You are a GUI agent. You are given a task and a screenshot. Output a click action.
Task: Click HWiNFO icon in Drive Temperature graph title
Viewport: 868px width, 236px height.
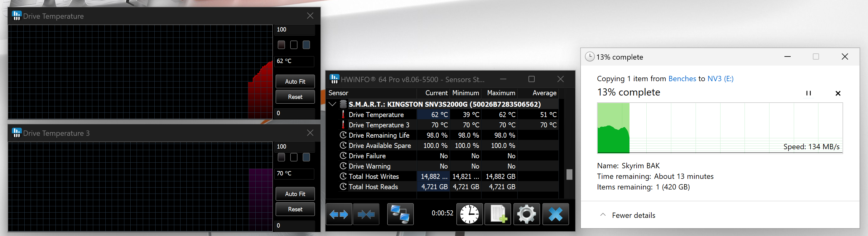pyautogui.click(x=17, y=16)
